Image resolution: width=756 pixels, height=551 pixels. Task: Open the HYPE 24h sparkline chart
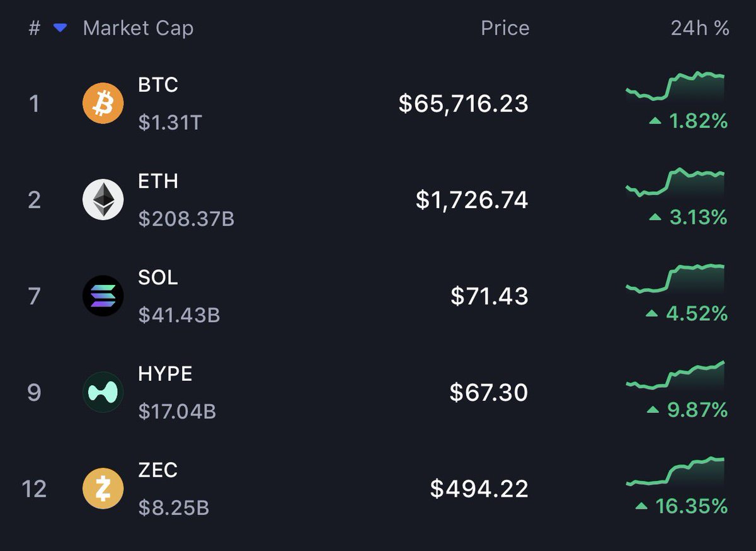pos(675,375)
